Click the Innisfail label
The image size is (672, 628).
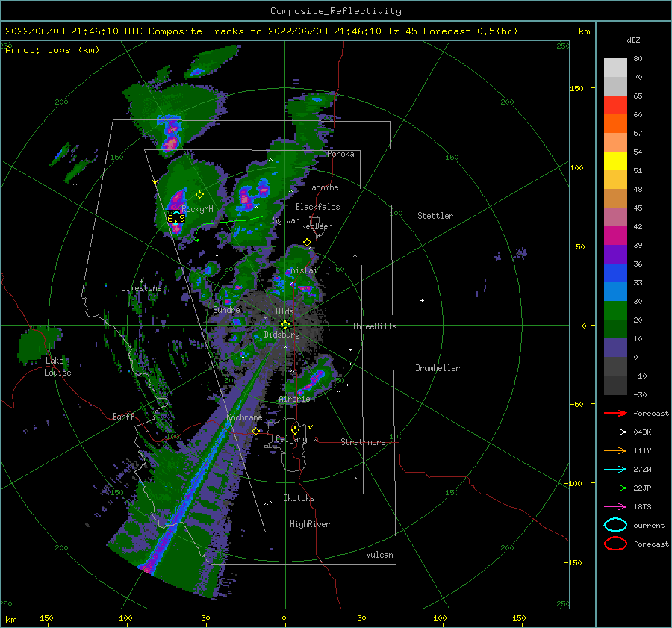point(302,270)
